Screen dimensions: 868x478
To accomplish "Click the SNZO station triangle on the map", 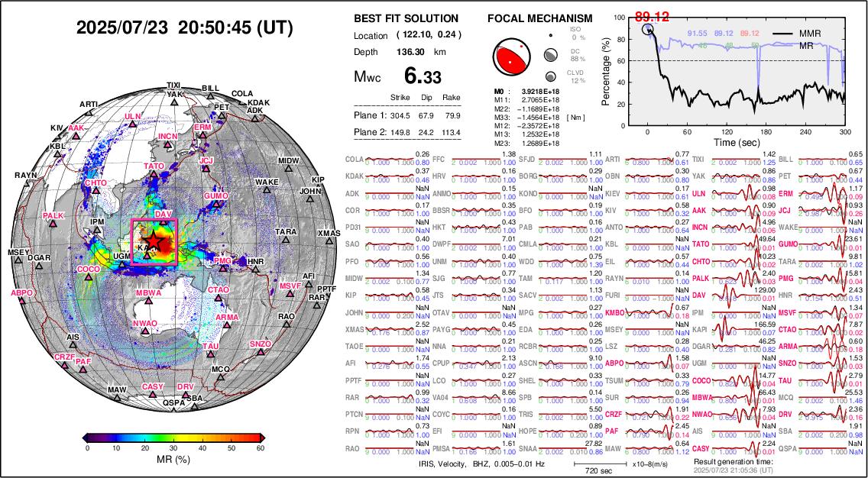I will (260, 354).
